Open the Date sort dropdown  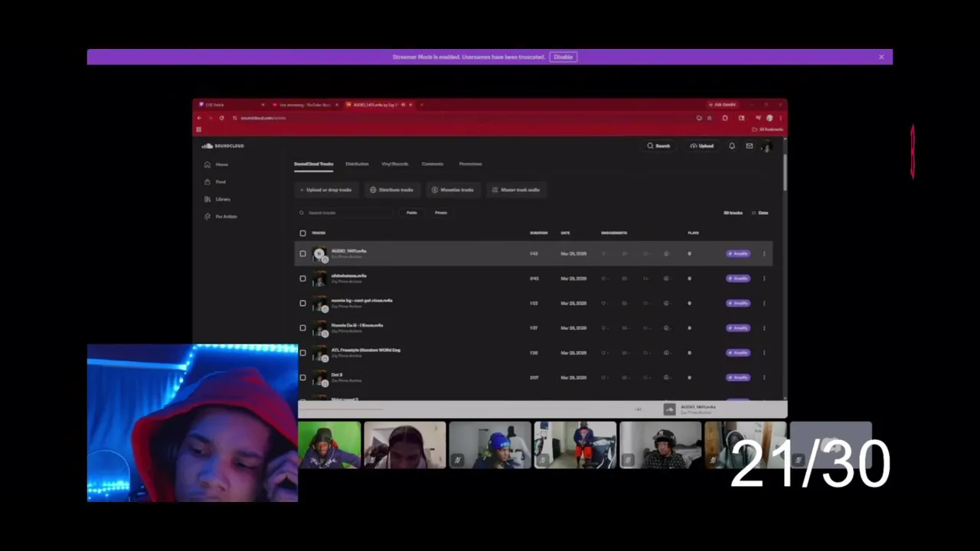pos(760,213)
